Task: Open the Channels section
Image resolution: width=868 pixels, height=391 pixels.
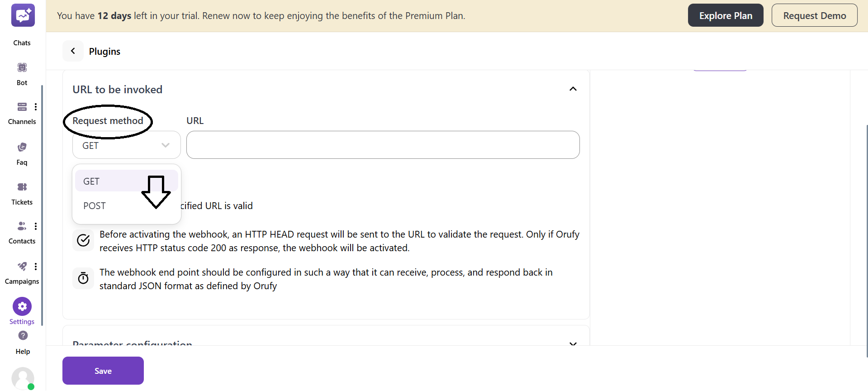Action: click(x=22, y=107)
